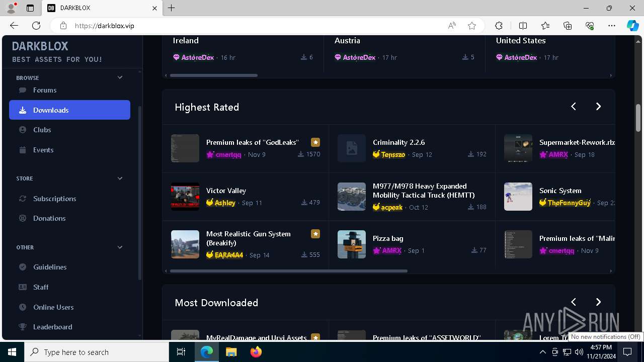Click the Events calendar icon

[x=23, y=150]
